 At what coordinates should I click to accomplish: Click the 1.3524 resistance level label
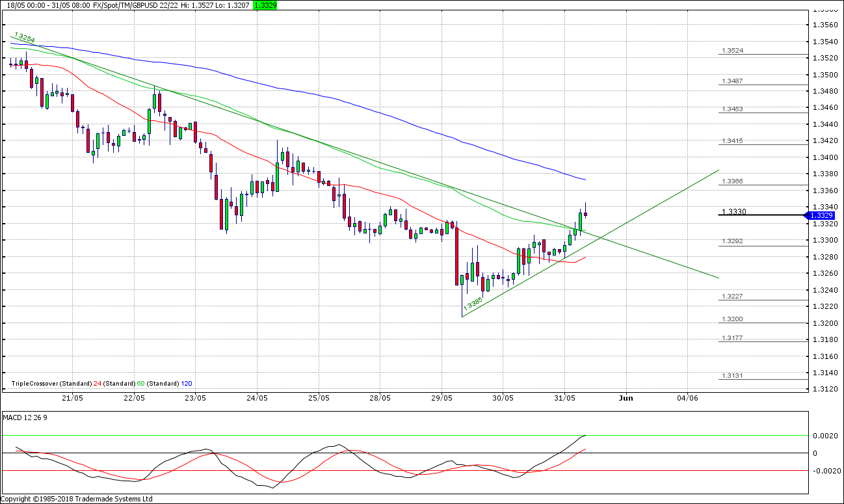tap(732, 51)
